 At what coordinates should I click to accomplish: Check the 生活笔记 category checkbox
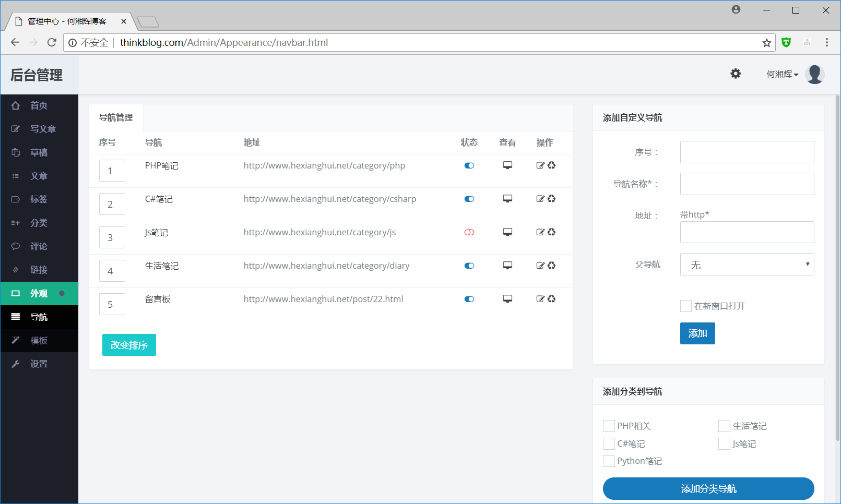click(x=724, y=426)
